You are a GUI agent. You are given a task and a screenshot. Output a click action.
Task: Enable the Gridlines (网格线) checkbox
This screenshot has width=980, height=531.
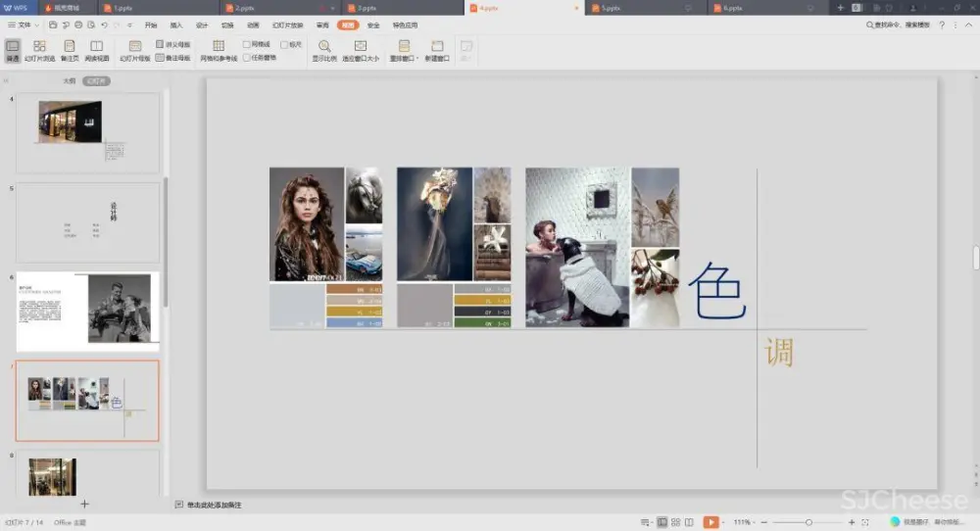click(247, 44)
